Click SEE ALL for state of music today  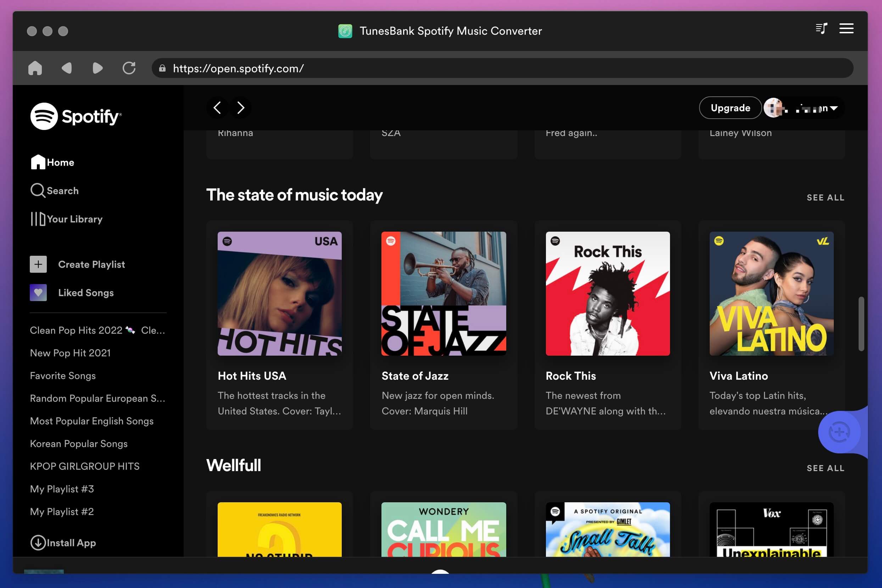click(826, 198)
